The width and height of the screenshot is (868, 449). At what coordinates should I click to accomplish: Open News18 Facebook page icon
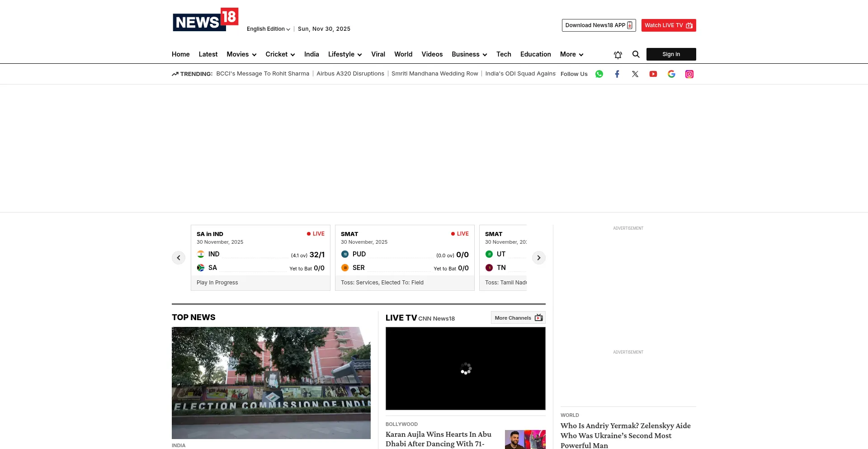617,74
